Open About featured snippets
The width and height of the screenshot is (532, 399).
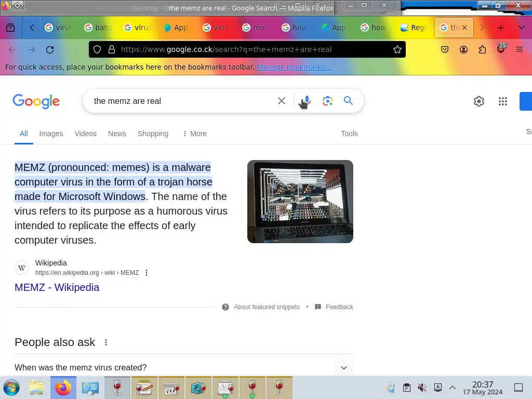click(x=261, y=307)
